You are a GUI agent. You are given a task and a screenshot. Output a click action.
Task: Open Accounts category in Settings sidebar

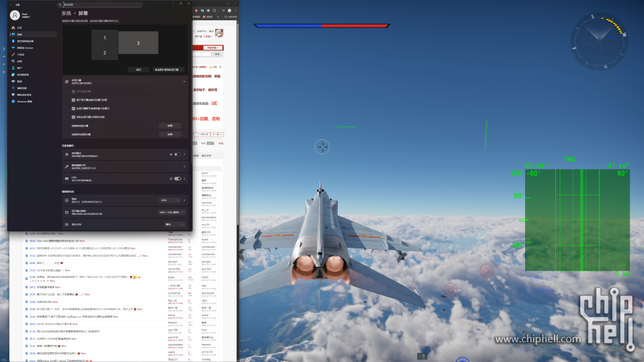coord(33,68)
